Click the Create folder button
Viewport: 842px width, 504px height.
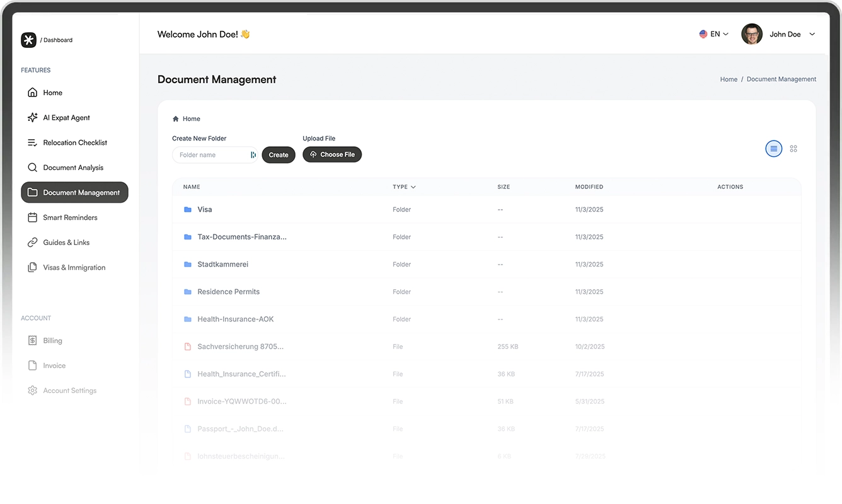(279, 155)
